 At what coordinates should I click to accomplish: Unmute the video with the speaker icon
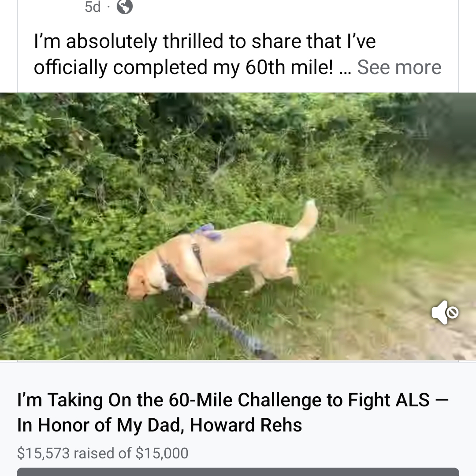coord(445,312)
